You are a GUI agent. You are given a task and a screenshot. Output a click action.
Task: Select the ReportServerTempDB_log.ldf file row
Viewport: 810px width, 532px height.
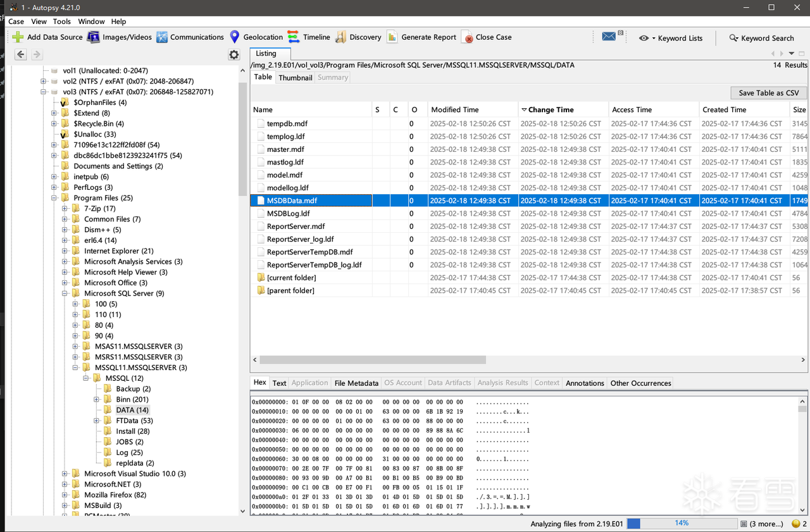click(528, 265)
